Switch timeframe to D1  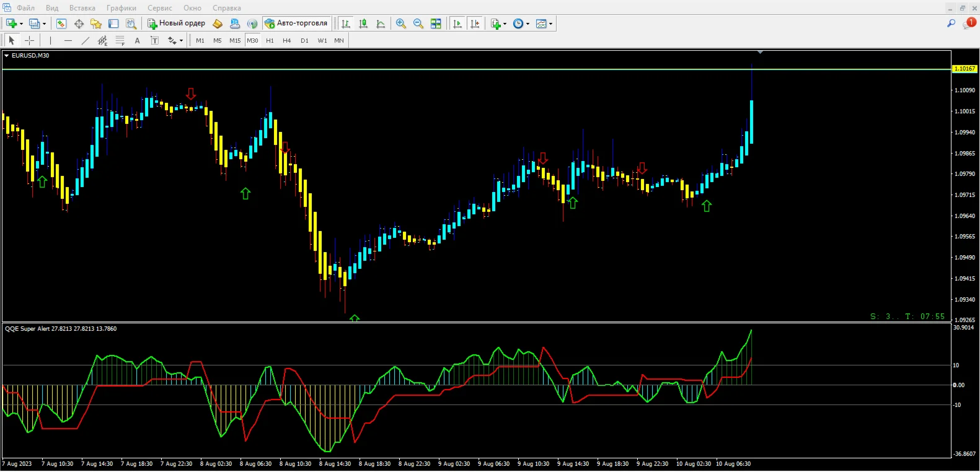(304, 40)
